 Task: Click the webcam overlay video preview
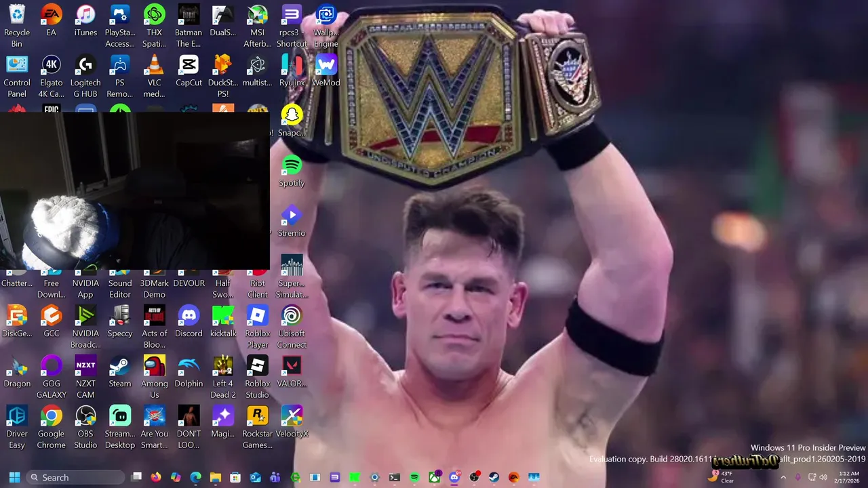135,190
